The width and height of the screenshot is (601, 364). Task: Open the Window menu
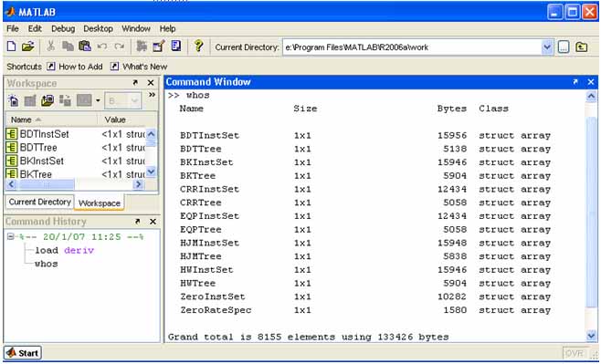pos(136,28)
